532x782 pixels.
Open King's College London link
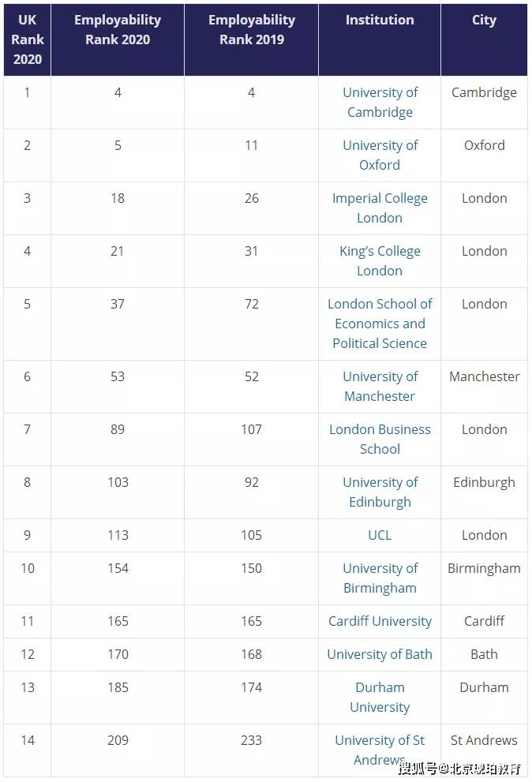(380, 261)
